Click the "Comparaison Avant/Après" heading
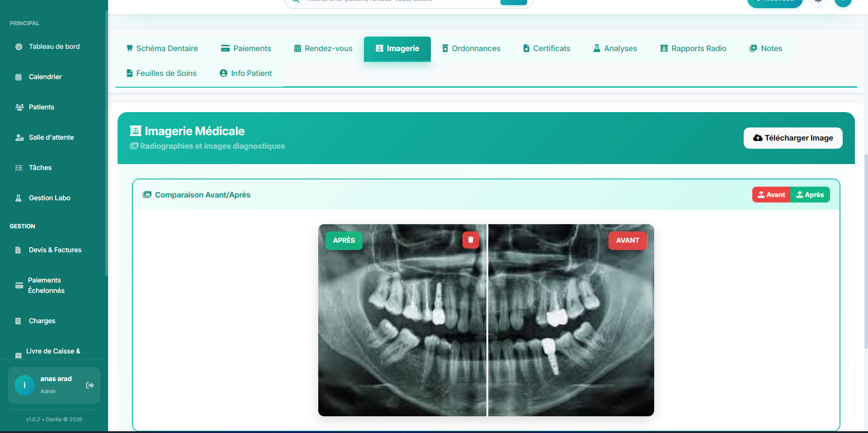 point(203,195)
